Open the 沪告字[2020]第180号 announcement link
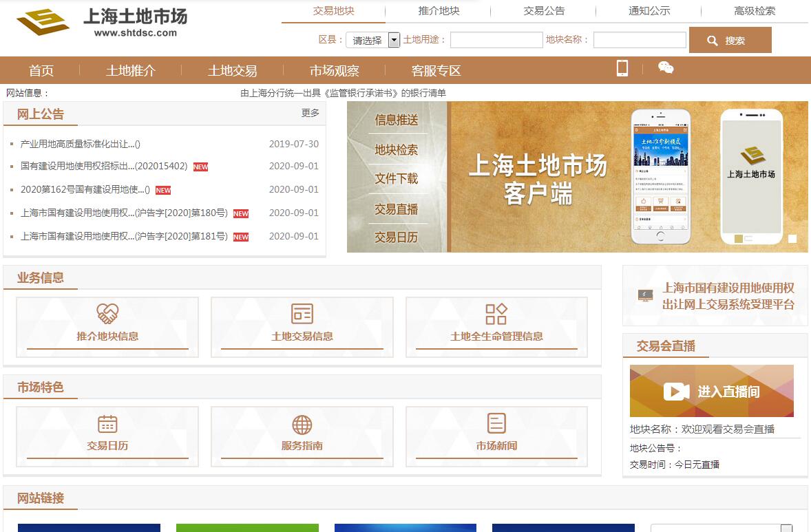The height and width of the screenshot is (532, 811). (124, 213)
